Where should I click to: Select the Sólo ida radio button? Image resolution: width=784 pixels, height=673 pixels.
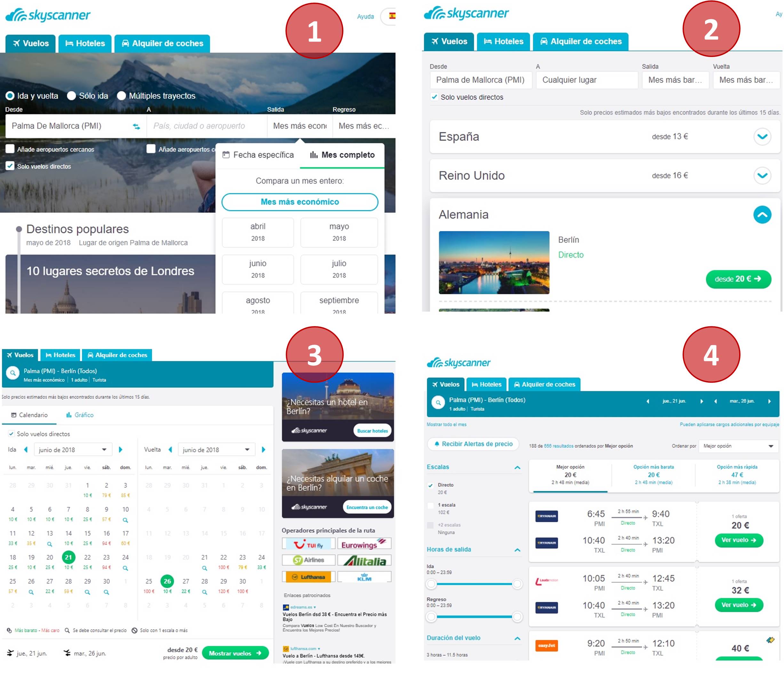coord(71,96)
